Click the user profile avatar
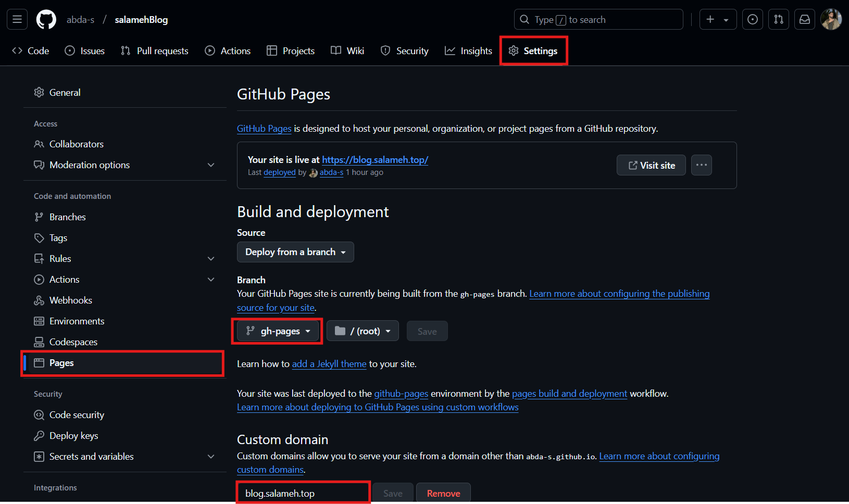This screenshot has width=849, height=504. (x=831, y=20)
